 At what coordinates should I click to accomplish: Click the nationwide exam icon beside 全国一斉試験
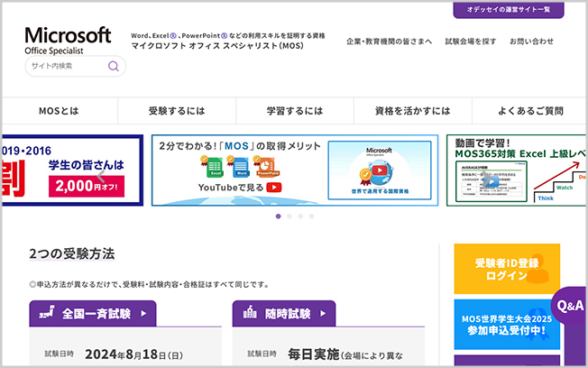(x=47, y=312)
